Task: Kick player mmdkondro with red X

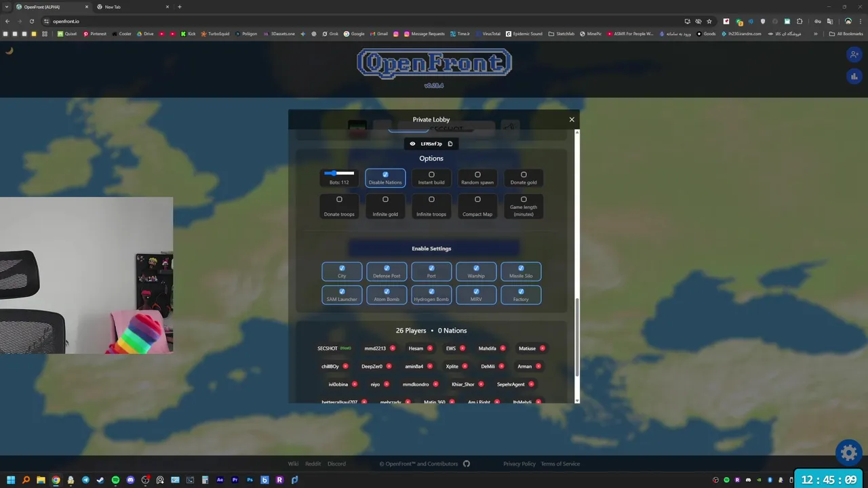Action: (435, 384)
